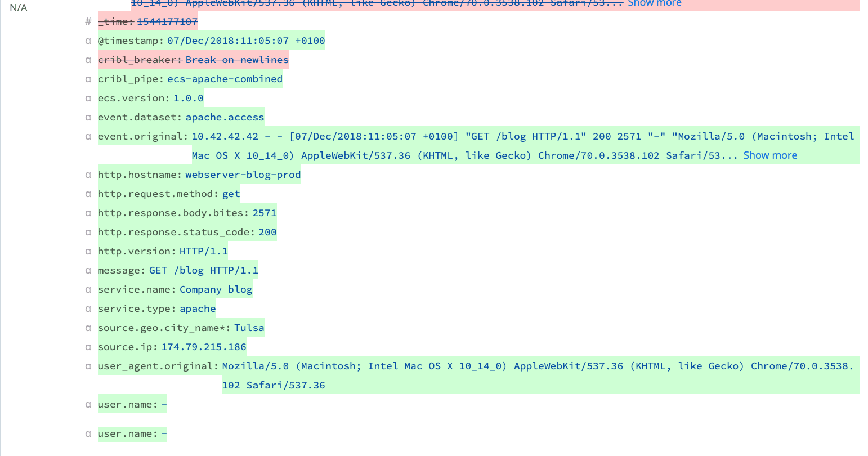Click the type icon beside source.ip
This screenshot has width=868, height=456.
88,347
